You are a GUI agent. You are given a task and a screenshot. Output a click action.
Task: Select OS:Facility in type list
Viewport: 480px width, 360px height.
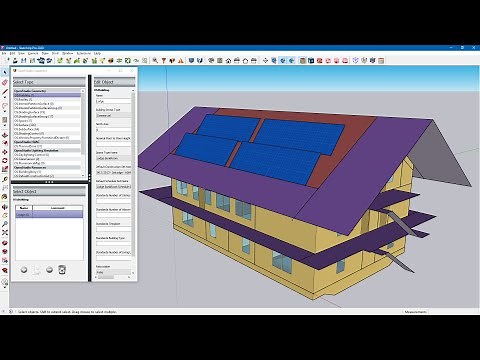coord(47,99)
